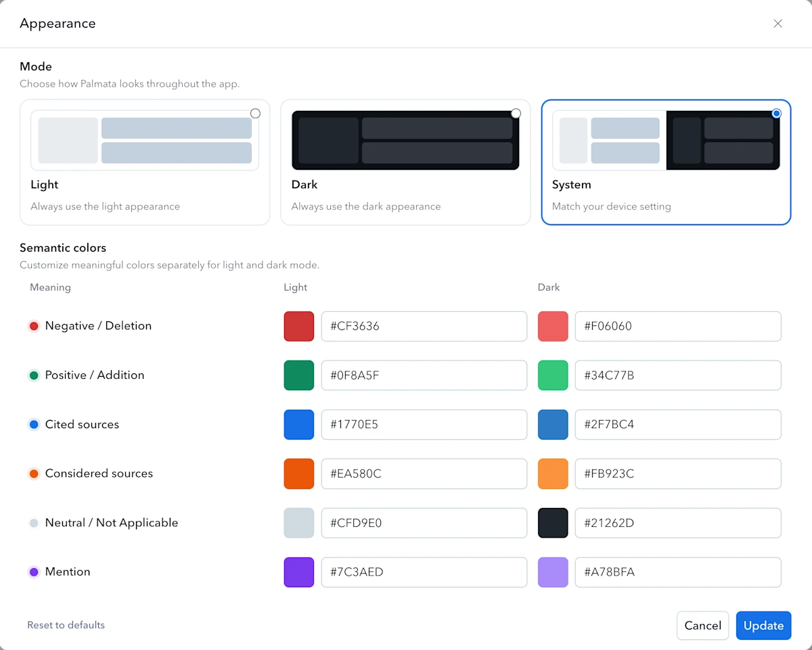The height and width of the screenshot is (650, 812).
Task: Click the 'Meaning' column header
Action: pyautogui.click(x=50, y=287)
